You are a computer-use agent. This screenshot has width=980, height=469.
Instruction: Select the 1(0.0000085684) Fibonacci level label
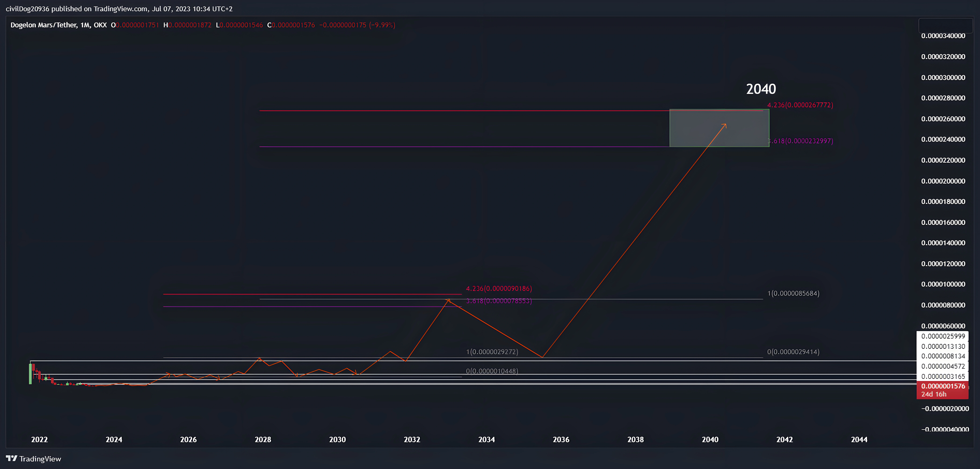(793, 293)
